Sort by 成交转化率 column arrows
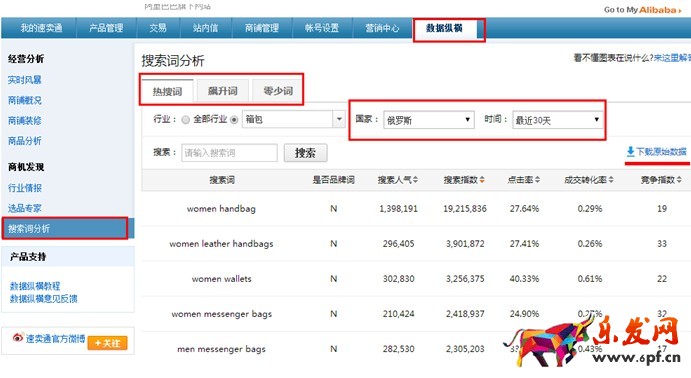 pos(611,180)
